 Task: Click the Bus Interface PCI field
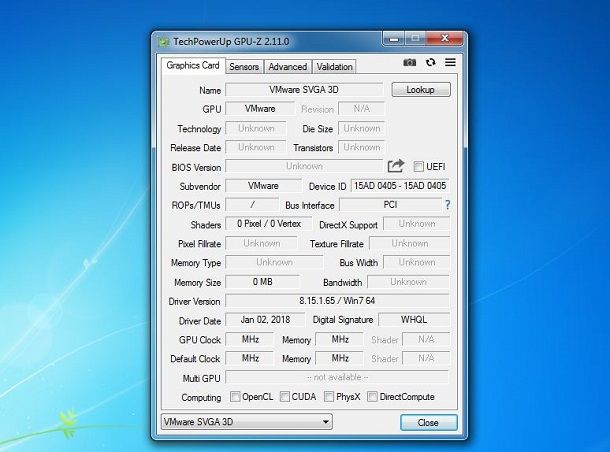[391, 205]
